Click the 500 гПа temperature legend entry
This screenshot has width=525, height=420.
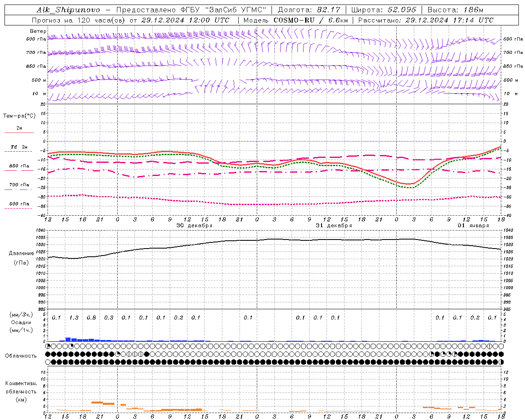click(19, 204)
